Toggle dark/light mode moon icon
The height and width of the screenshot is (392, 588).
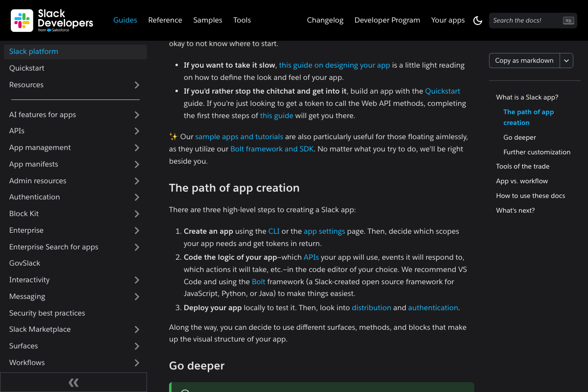pyautogui.click(x=478, y=20)
